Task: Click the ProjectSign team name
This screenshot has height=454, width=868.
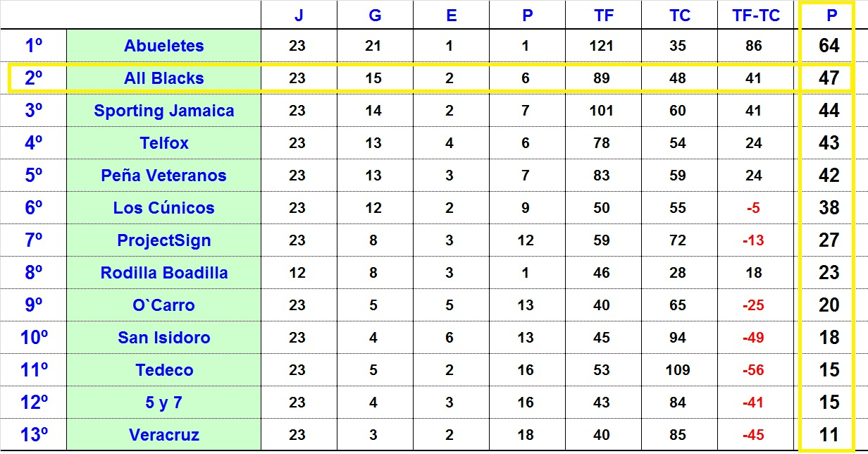Action: 163,240
